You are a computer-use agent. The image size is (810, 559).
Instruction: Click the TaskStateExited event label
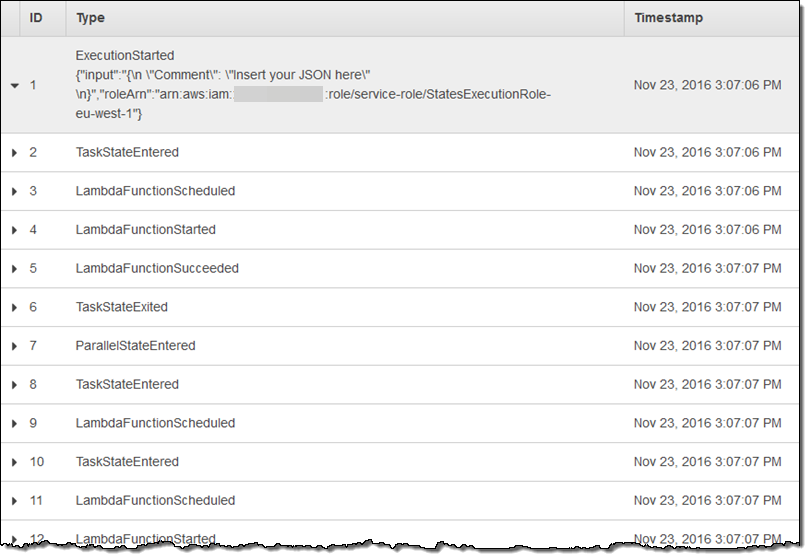122,307
